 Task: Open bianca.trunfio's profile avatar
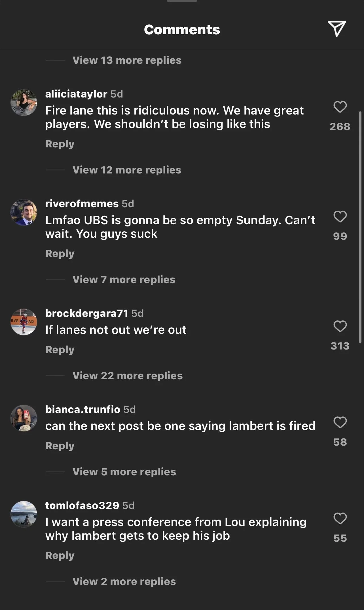24,418
